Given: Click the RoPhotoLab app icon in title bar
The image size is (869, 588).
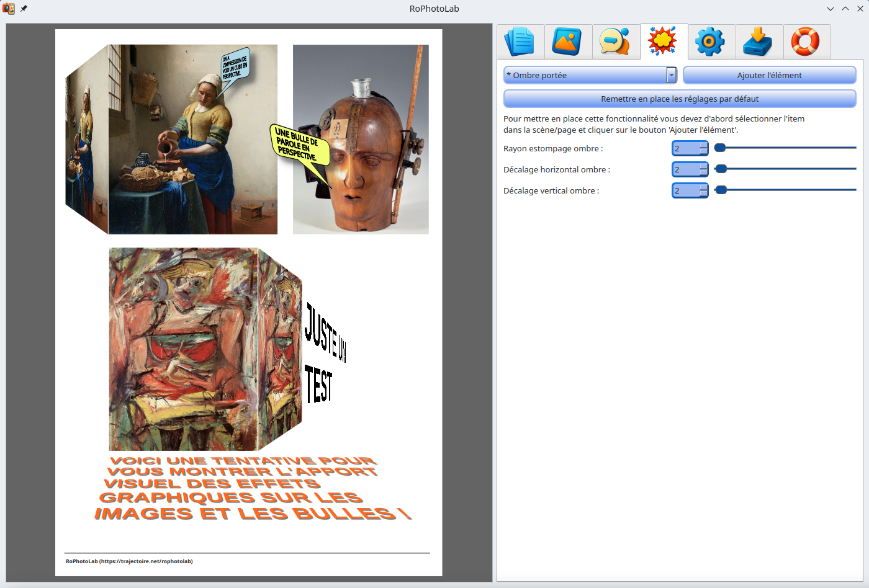Looking at the screenshot, I should (x=9, y=9).
